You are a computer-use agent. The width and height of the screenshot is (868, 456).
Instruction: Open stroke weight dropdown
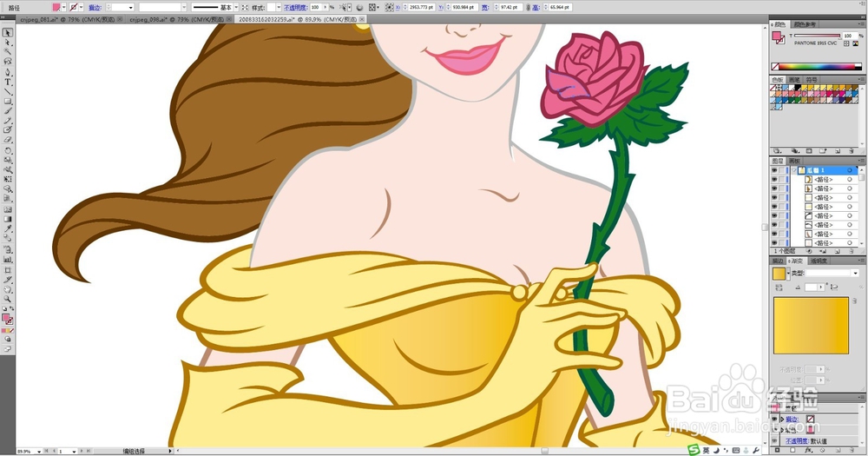131,7
